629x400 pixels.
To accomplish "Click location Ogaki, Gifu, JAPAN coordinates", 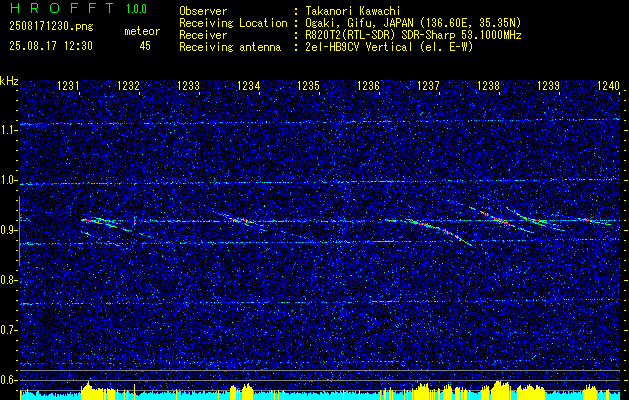I will pyautogui.click(x=413, y=23).
